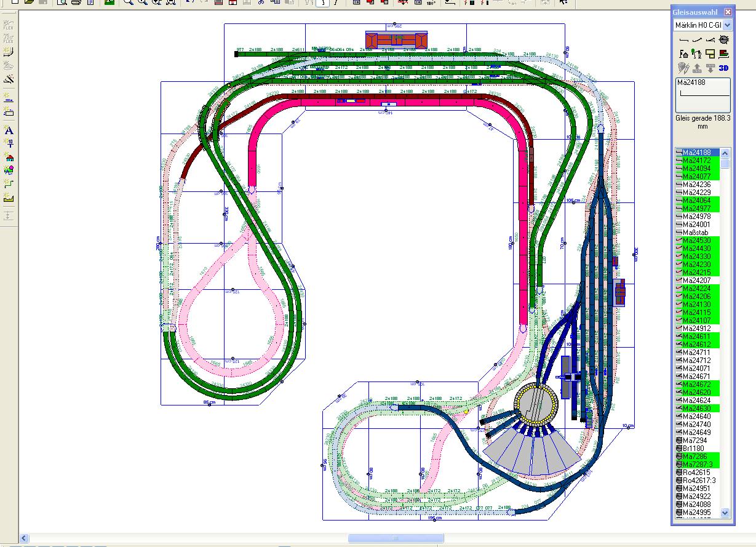This screenshot has height=547, width=756.
Task: Select Mä24172 in the track list
Action: pyautogui.click(x=698, y=161)
